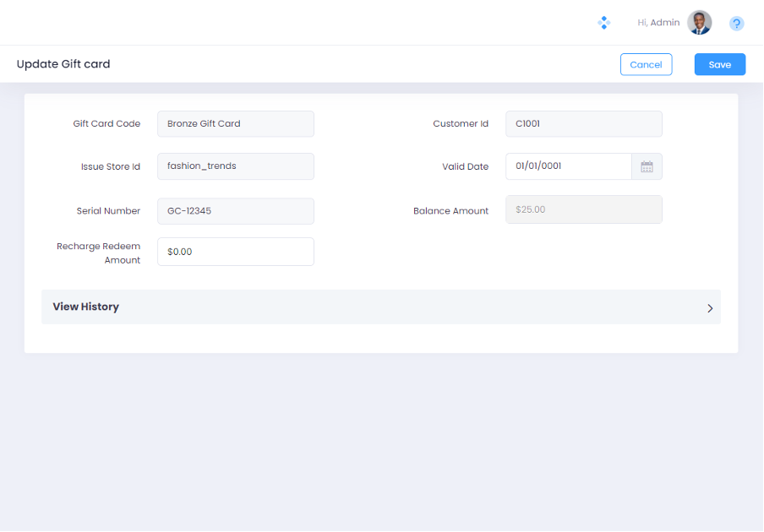Click the "Update Gift card" page title
Viewport: 764px width, 532px height.
tap(63, 64)
